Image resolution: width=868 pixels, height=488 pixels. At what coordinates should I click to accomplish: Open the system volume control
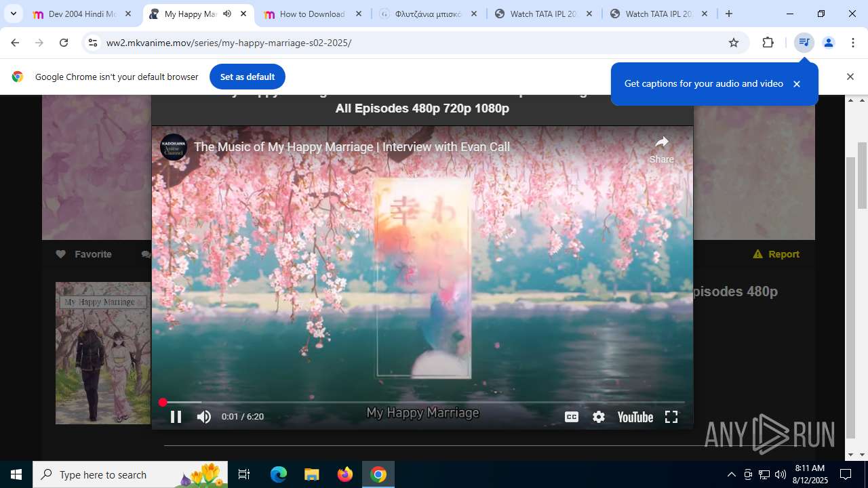tap(781, 474)
